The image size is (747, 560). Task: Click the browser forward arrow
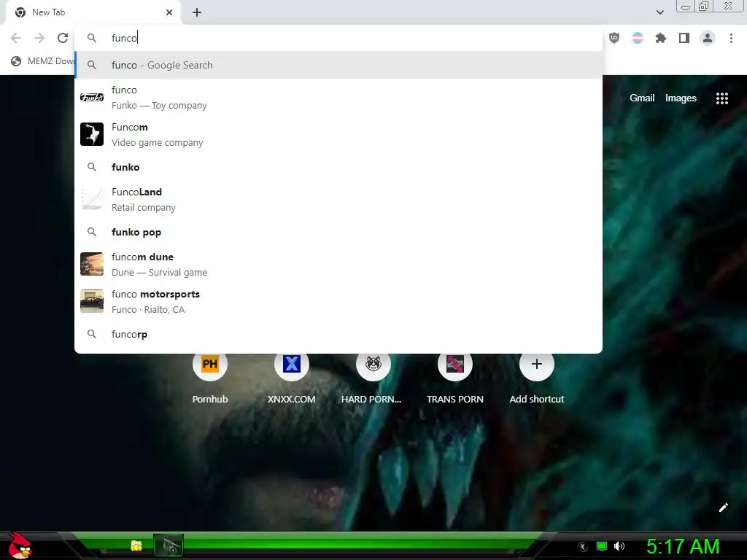[x=39, y=38]
